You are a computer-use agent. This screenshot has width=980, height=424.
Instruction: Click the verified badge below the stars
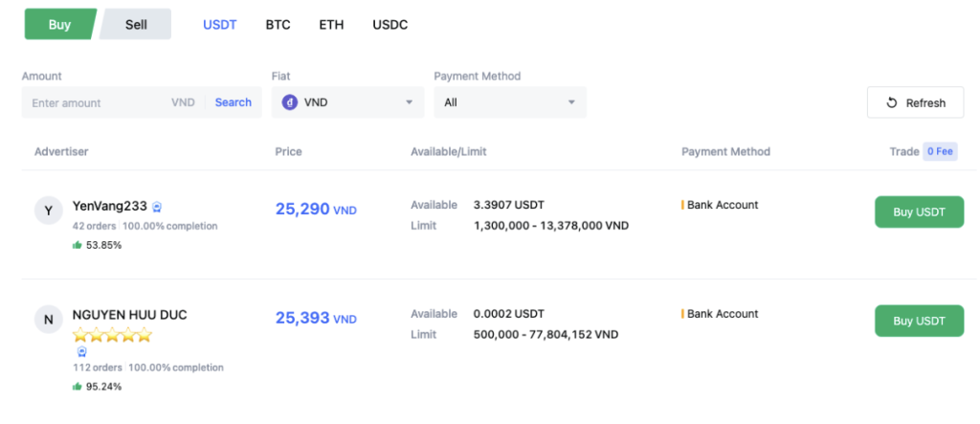80,351
